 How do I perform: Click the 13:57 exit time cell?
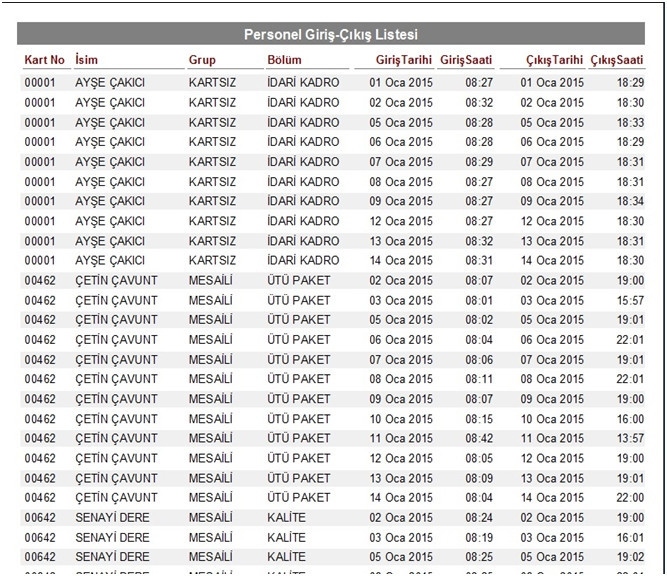[630, 438]
